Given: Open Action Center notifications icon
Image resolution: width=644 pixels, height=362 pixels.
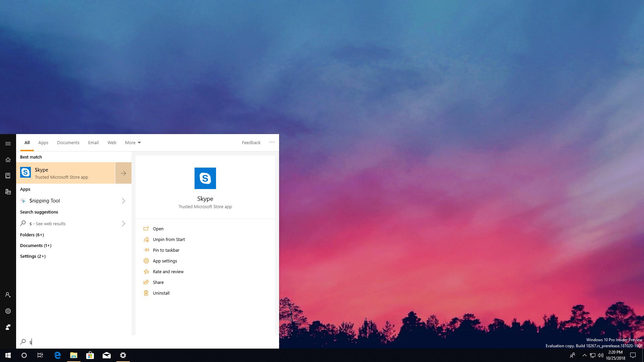Looking at the screenshot, I should pos(633,355).
